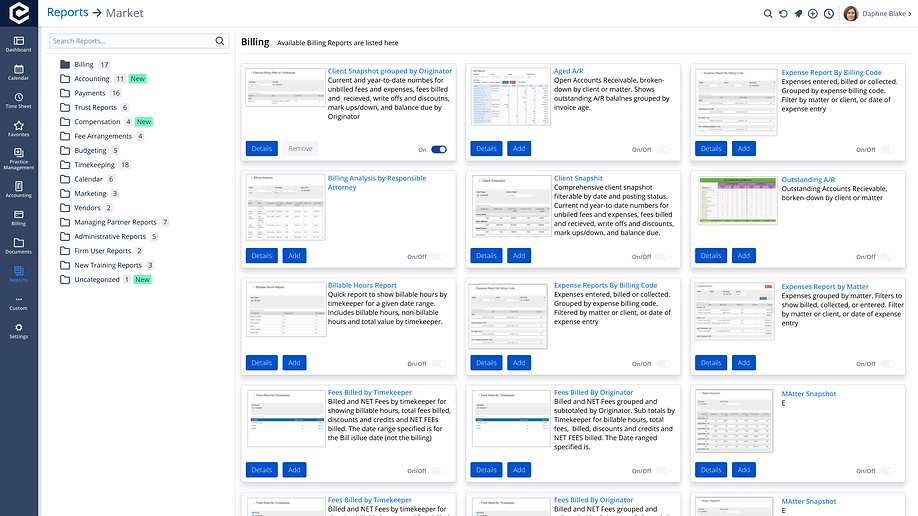This screenshot has width=918, height=516.
Task: Click the clock timer icon in top bar
Action: (828, 13)
